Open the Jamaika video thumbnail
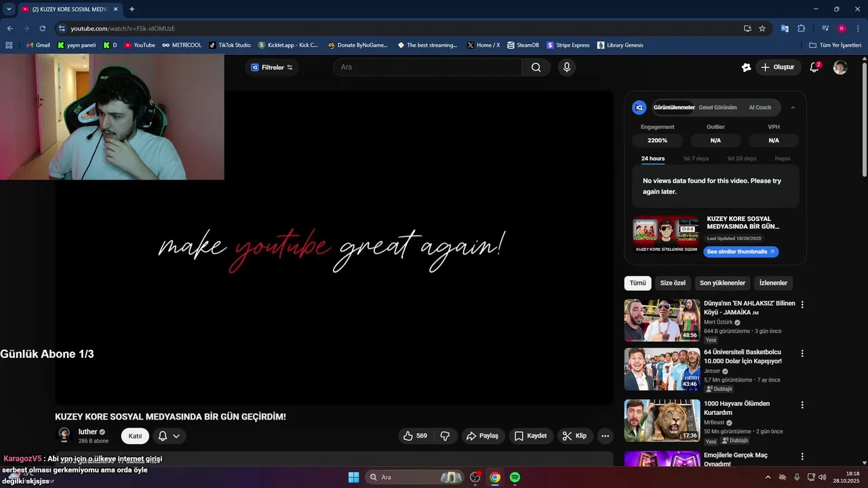Viewport: 868px width, 488px height. point(662,320)
